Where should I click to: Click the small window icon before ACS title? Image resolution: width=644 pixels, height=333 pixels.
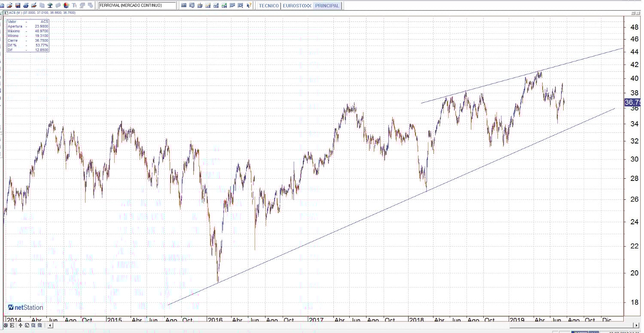6,13
